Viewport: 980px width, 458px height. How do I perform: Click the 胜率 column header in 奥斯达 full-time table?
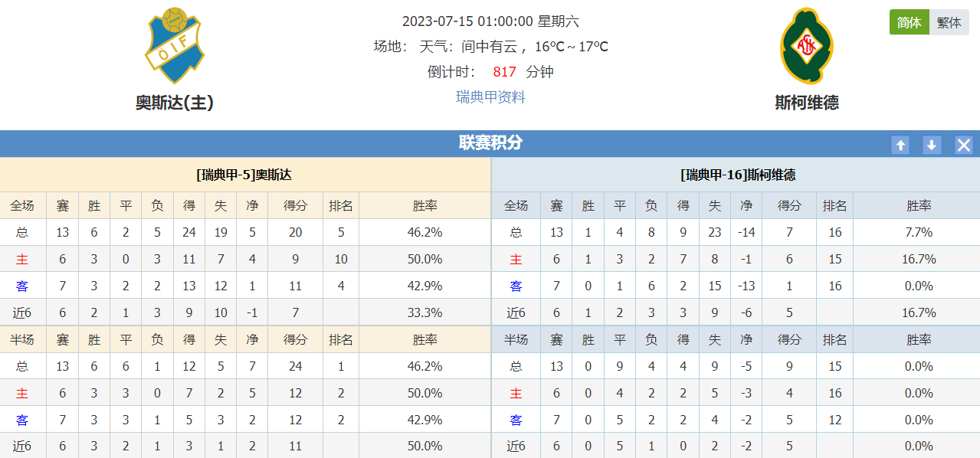[x=425, y=205]
